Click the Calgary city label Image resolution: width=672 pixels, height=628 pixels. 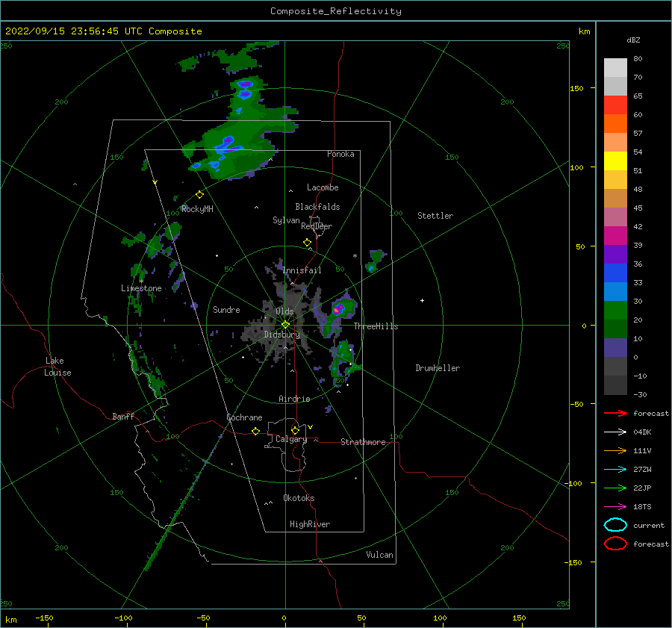pos(291,439)
